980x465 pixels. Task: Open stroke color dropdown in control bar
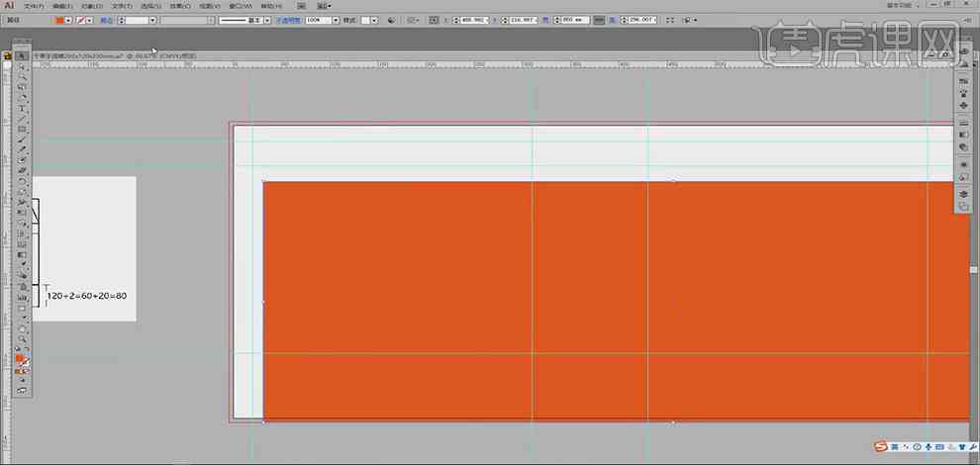coord(90,20)
